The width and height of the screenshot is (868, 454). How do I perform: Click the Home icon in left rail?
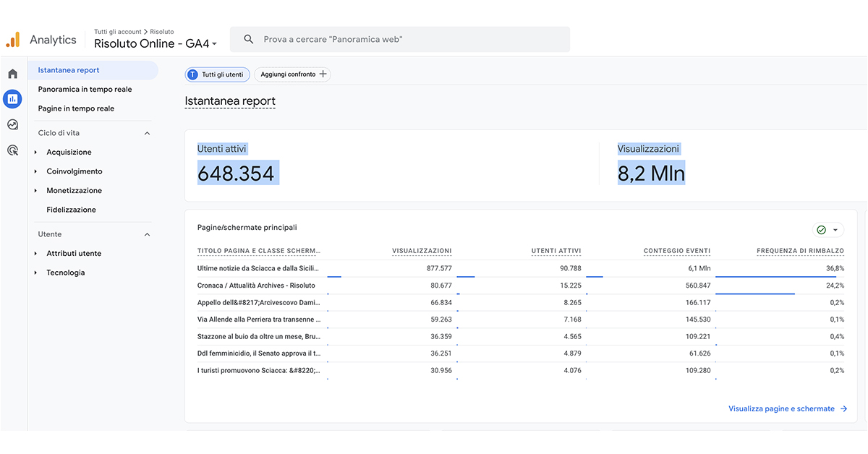tap(12, 74)
